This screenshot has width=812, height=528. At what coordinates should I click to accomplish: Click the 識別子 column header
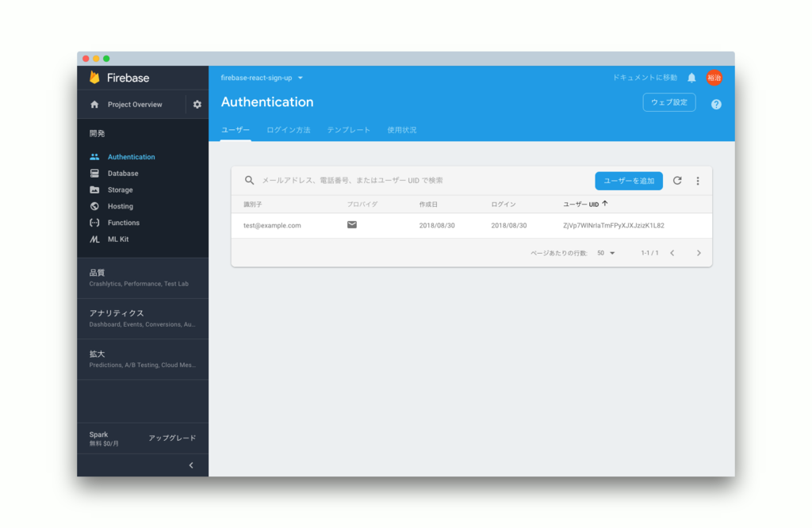tap(253, 205)
